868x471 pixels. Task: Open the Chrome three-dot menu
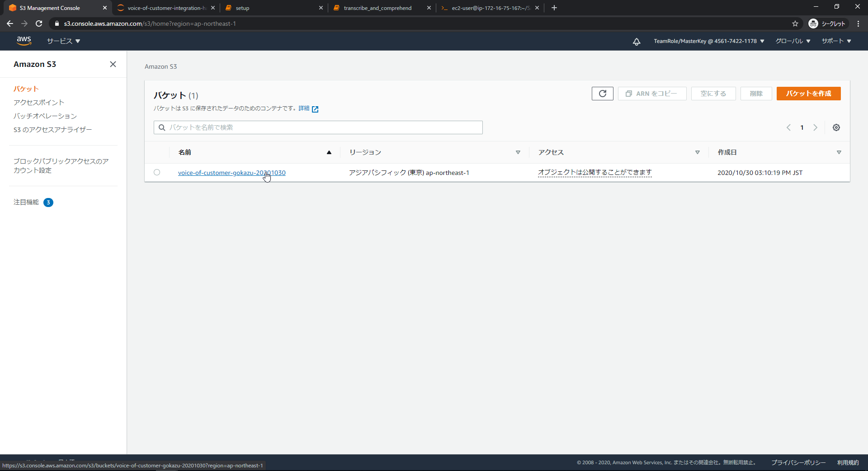point(858,24)
